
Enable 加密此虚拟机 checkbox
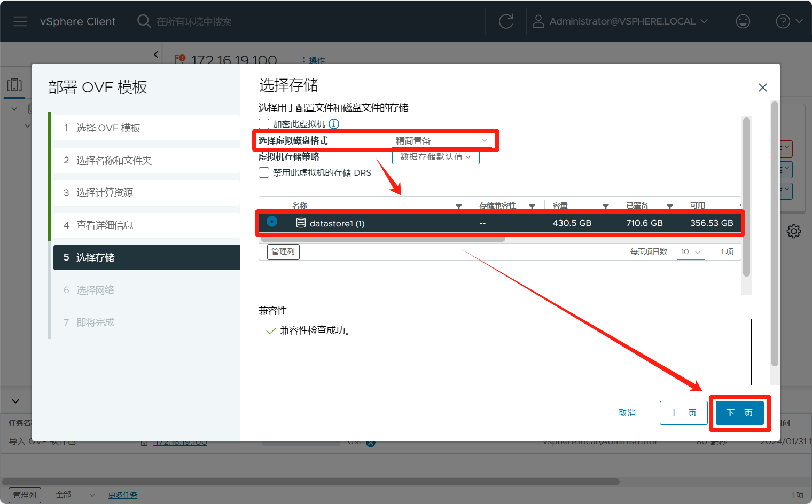[x=264, y=124]
